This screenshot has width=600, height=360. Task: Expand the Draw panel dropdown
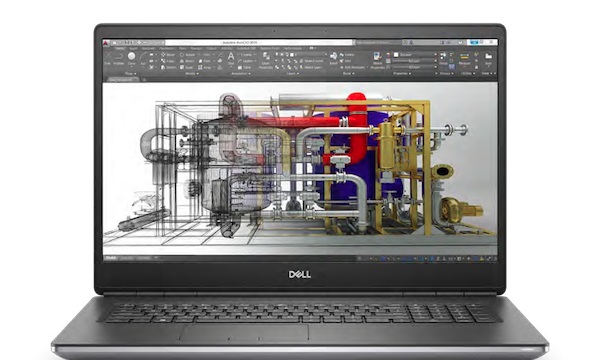[130, 73]
